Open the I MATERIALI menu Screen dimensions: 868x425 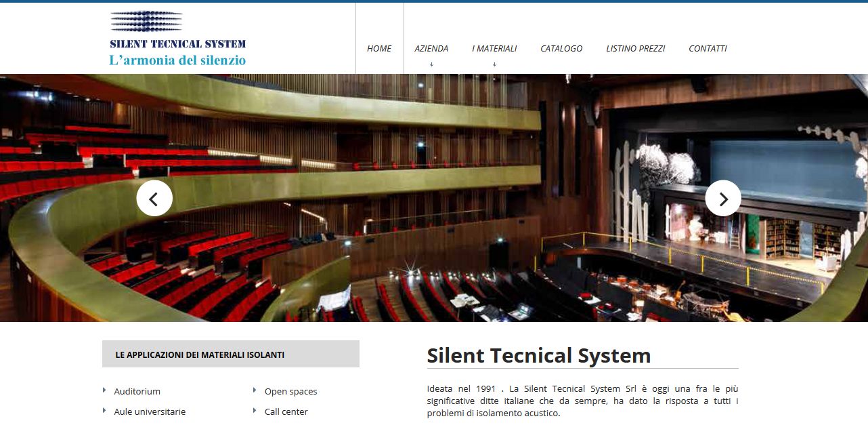click(x=494, y=49)
